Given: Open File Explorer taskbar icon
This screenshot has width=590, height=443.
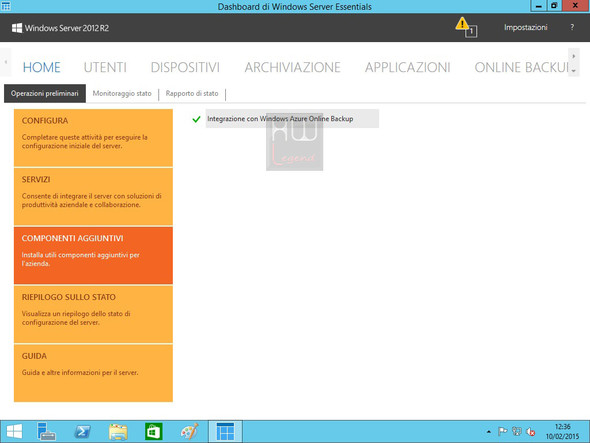Looking at the screenshot, I should (x=118, y=431).
